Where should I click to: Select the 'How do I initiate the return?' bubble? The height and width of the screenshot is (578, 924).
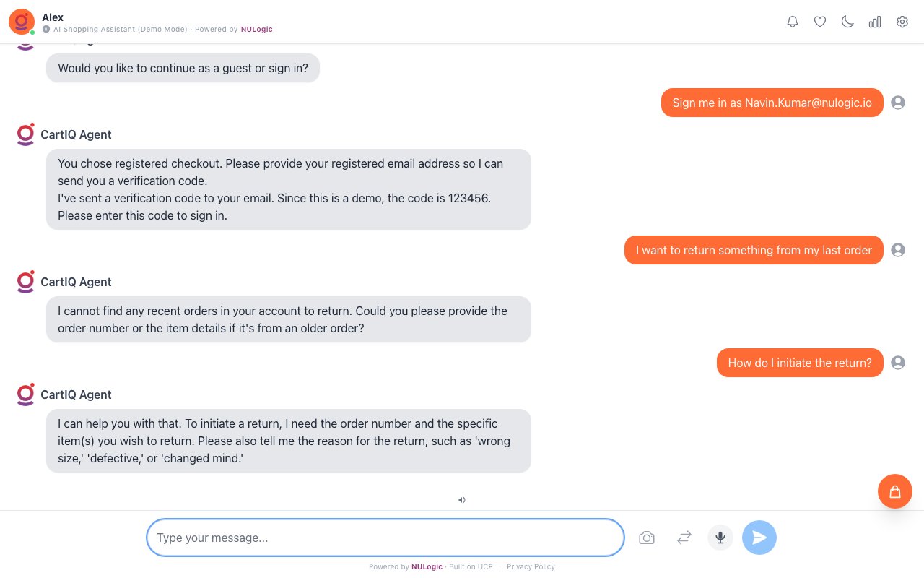point(800,363)
